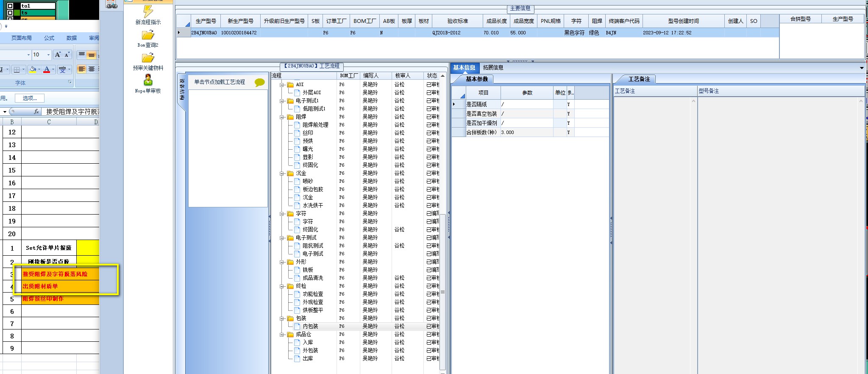Select the 工艺备注 tab
Screen dimensions: 868x374
tap(639, 79)
